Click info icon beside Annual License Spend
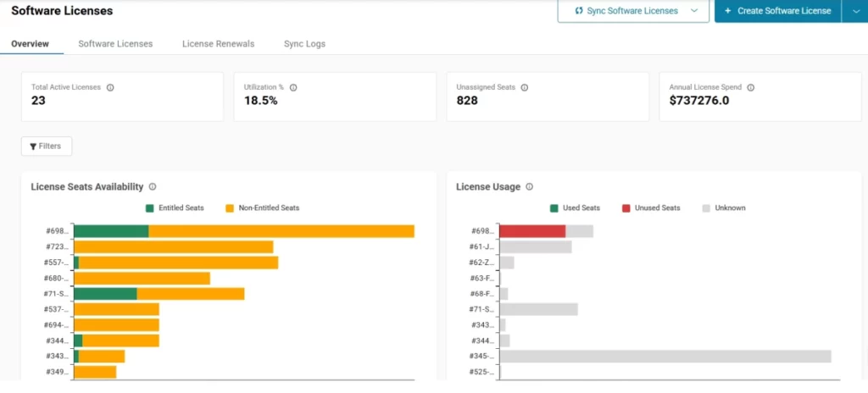Viewport: 868px width, 393px height. click(751, 87)
